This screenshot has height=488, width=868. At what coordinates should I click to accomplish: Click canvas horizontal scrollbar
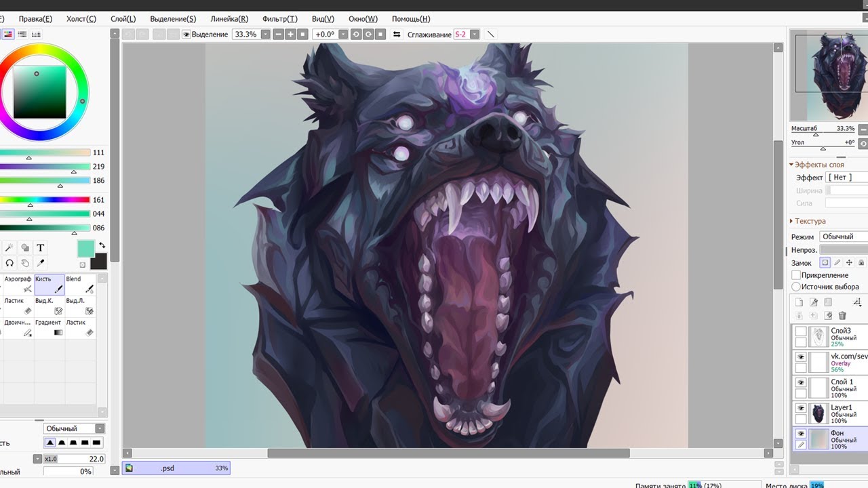[x=448, y=453]
